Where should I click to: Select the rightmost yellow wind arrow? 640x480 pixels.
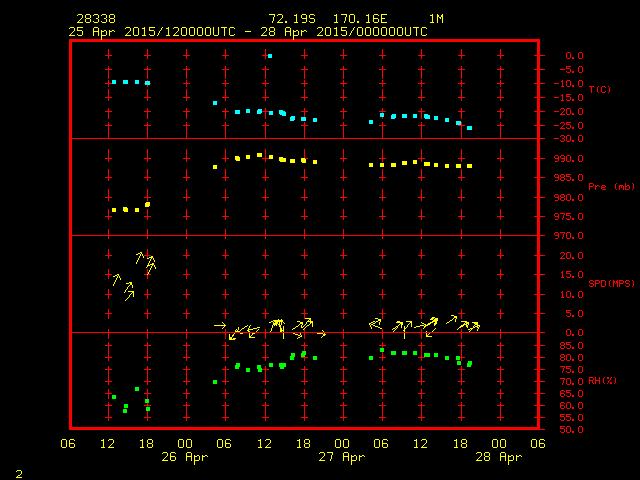[x=475, y=326]
